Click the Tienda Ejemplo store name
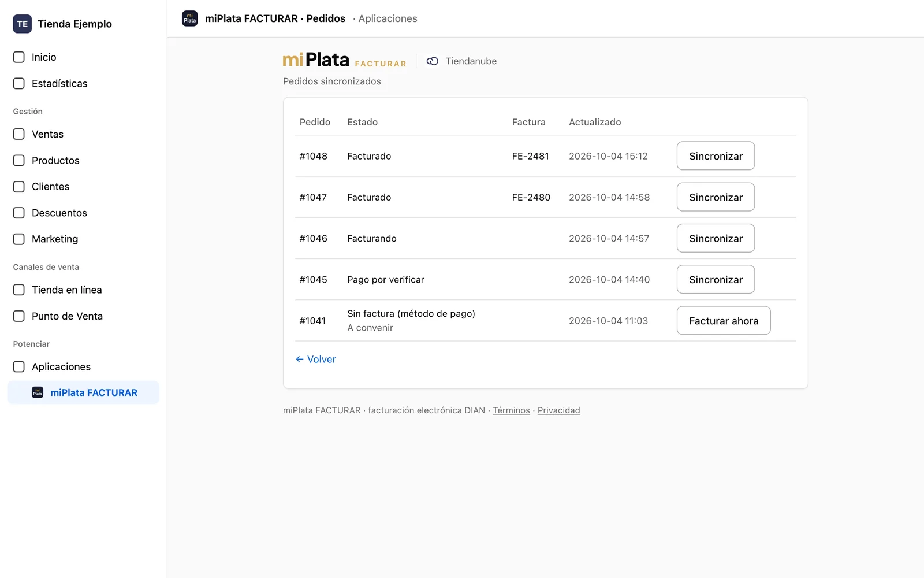Viewport: 924px width, 578px height. pyautogui.click(x=74, y=24)
